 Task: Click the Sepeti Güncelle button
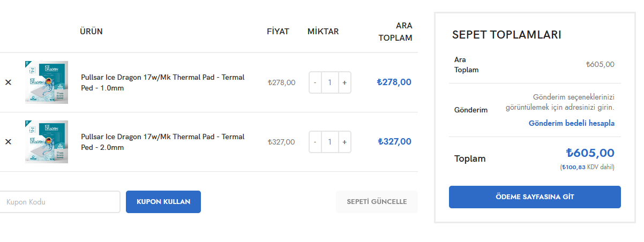[x=377, y=202]
